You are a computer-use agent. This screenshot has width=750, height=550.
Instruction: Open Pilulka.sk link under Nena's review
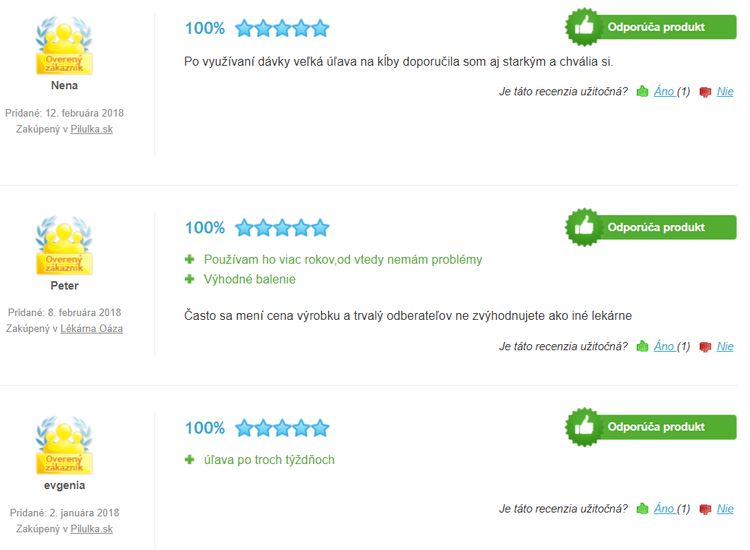tap(92, 129)
